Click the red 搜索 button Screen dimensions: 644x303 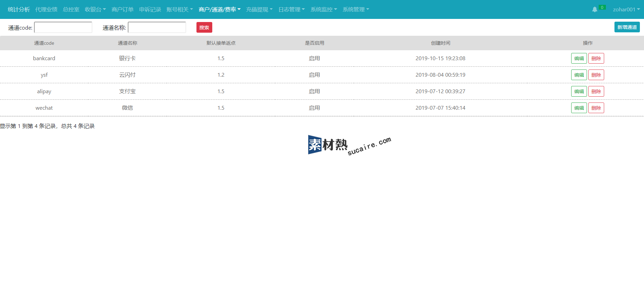[204, 28]
